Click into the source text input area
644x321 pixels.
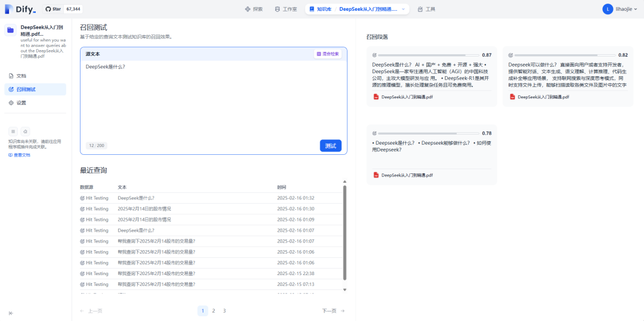tap(213, 98)
